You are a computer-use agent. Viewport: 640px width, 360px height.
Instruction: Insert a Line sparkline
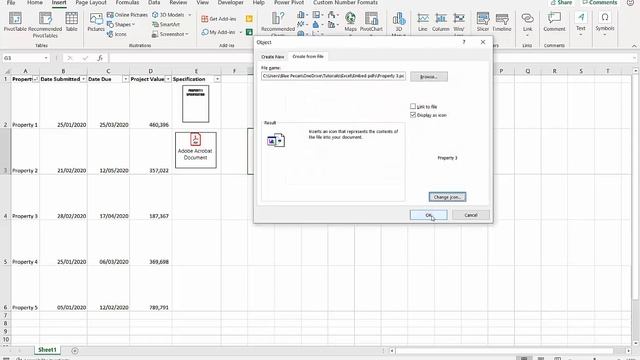coord(423,22)
